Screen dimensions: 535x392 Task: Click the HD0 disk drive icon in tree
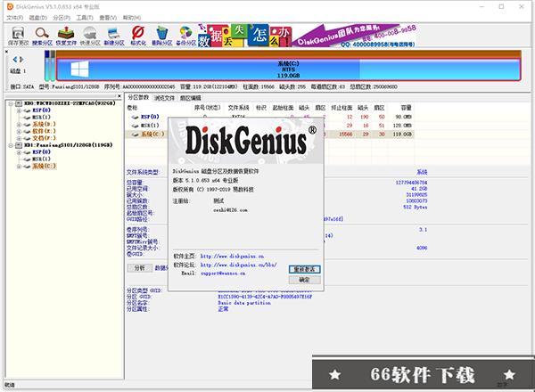point(19,103)
